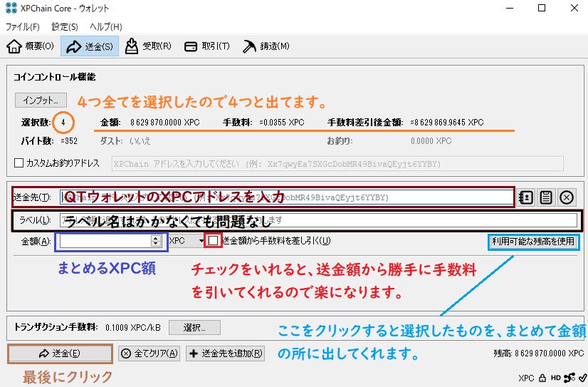This screenshot has width=588, height=387.
Task: Click the バイト数 ≈352 value
Action: click(x=69, y=141)
